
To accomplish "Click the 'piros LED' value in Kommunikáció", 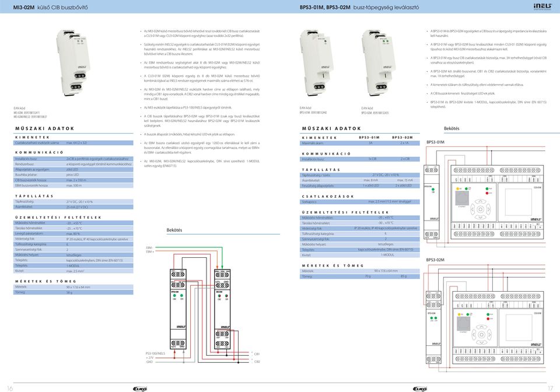I will [72, 175].
